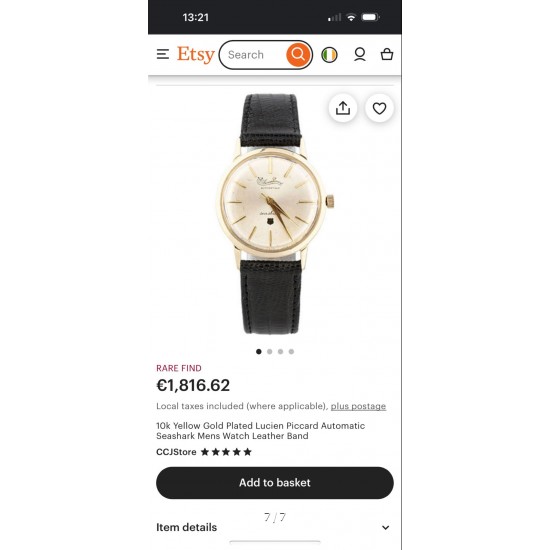Open the hamburger menu
The height and width of the screenshot is (550, 550).
tap(162, 54)
